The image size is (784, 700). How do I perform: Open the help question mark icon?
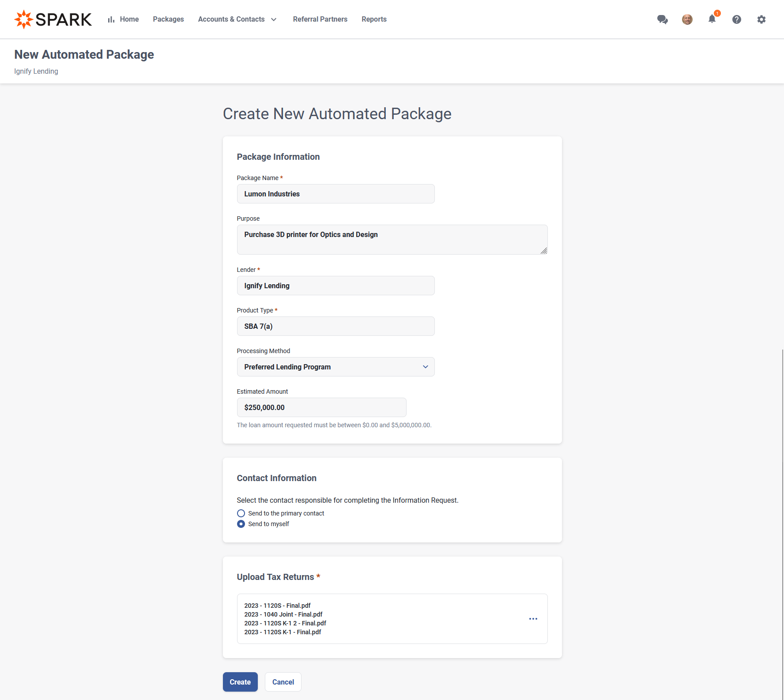click(736, 19)
